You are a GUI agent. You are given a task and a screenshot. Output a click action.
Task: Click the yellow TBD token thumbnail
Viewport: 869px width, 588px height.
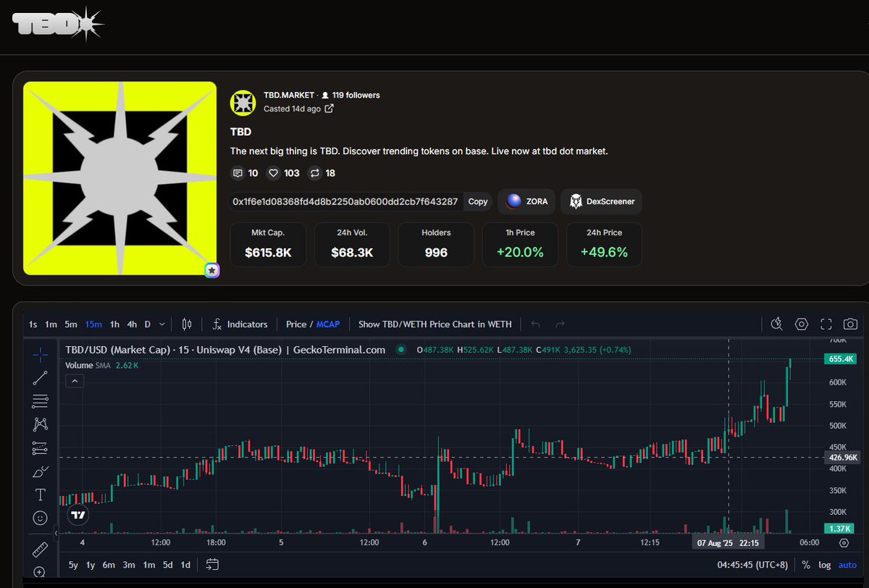(x=119, y=178)
